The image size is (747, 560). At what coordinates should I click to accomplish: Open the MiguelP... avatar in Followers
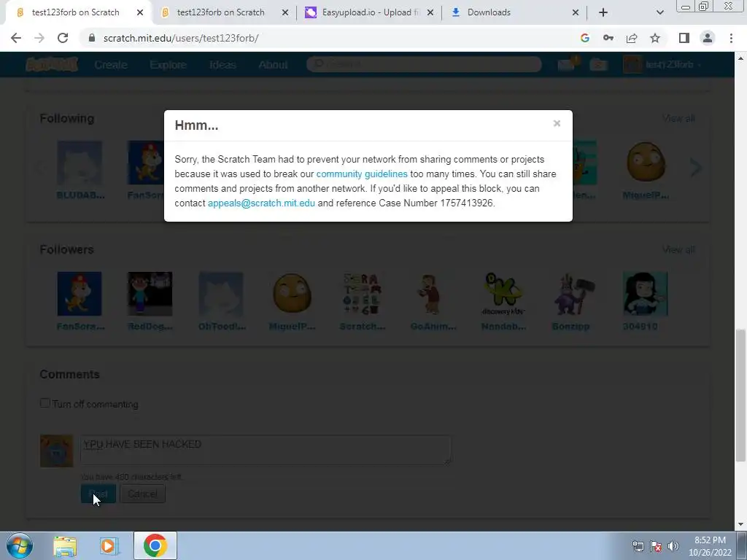click(x=292, y=294)
